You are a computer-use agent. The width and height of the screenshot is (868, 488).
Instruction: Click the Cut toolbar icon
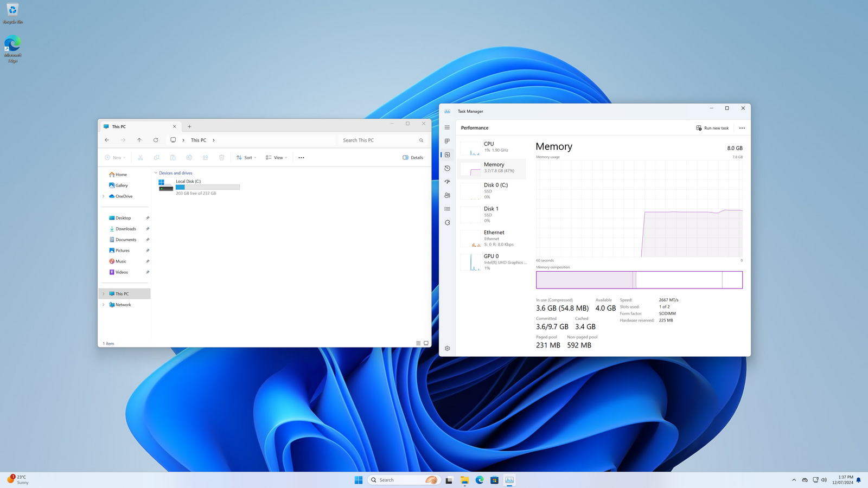click(140, 157)
